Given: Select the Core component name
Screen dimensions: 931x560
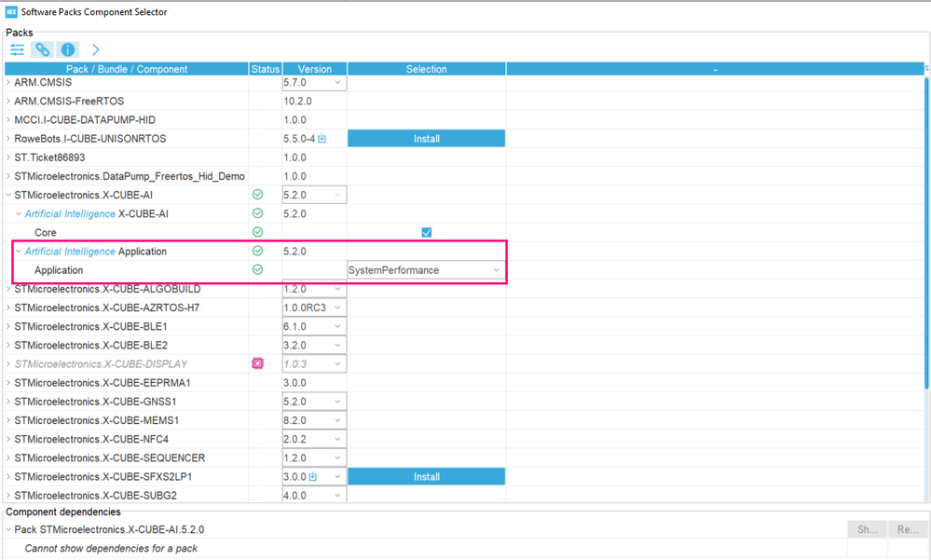Looking at the screenshot, I should point(46,233).
